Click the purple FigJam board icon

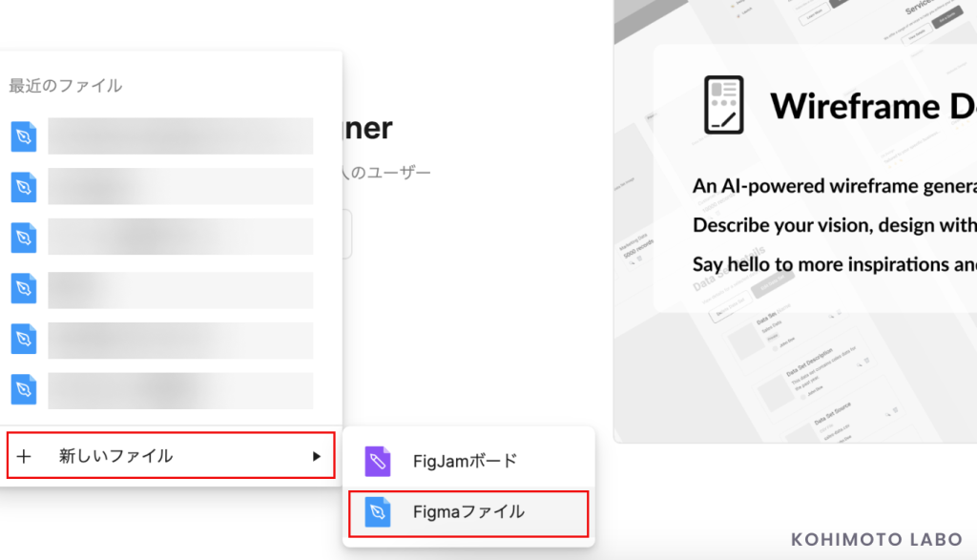(x=378, y=462)
